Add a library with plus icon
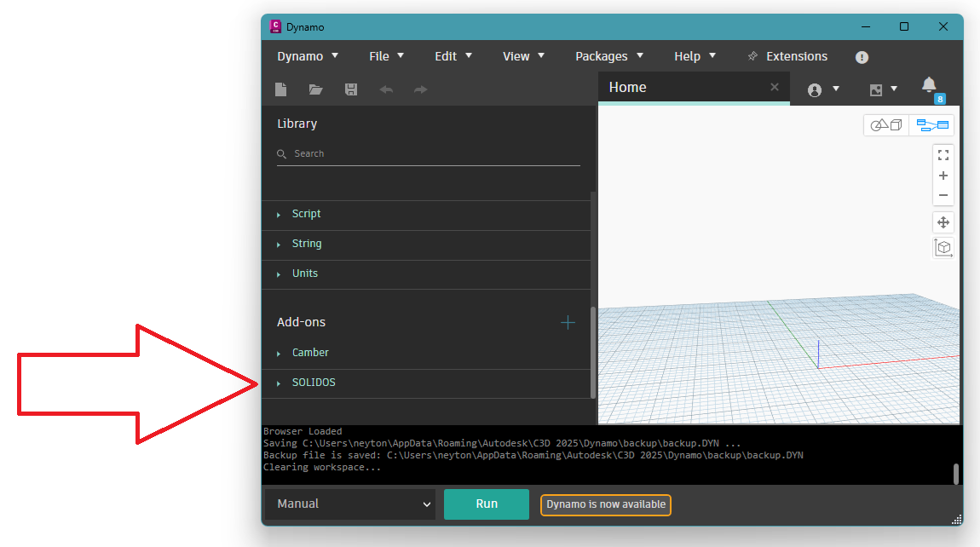This screenshot has height=547, width=980. [x=568, y=323]
